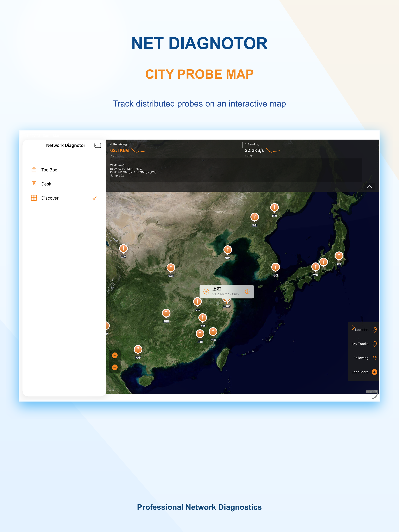Click the info icon on the Shanghai probe callout
Image resolution: width=399 pixels, height=532 pixels.
point(247,292)
